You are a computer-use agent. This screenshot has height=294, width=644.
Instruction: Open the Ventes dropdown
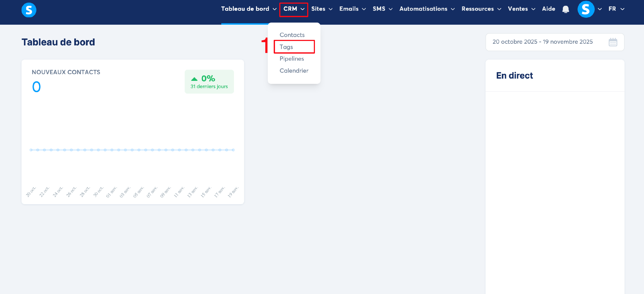(521, 9)
